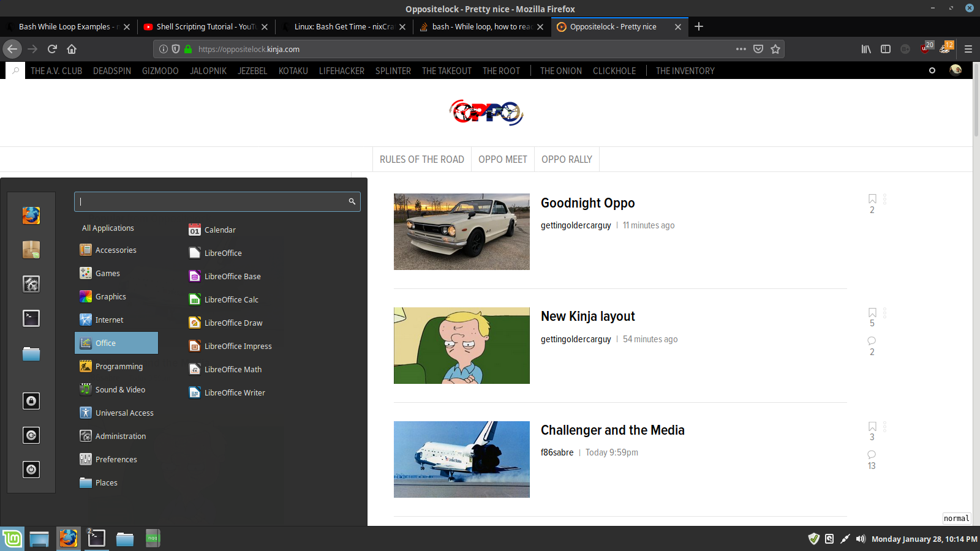
Task: Select the Administration category
Action: (116, 436)
